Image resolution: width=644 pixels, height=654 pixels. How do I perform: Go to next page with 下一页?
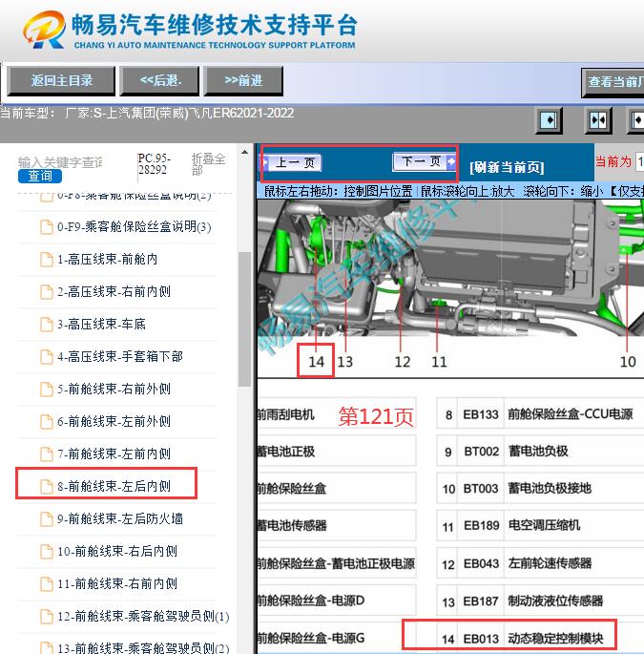(x=425, y=161)
